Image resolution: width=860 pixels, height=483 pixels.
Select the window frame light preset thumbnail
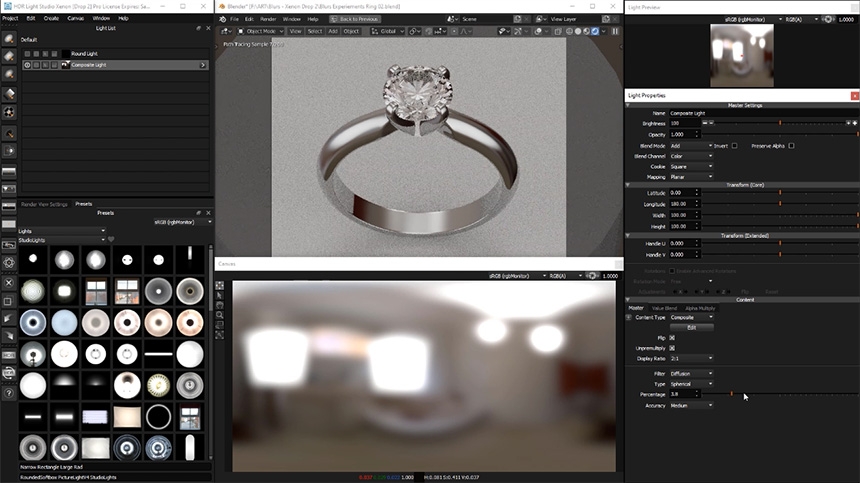[95, 292]
